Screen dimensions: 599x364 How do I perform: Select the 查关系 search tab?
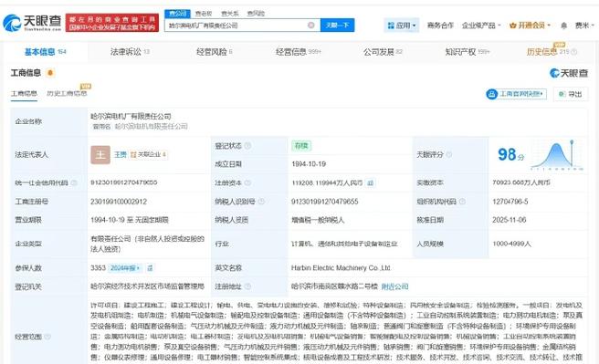tap(229, 14)
